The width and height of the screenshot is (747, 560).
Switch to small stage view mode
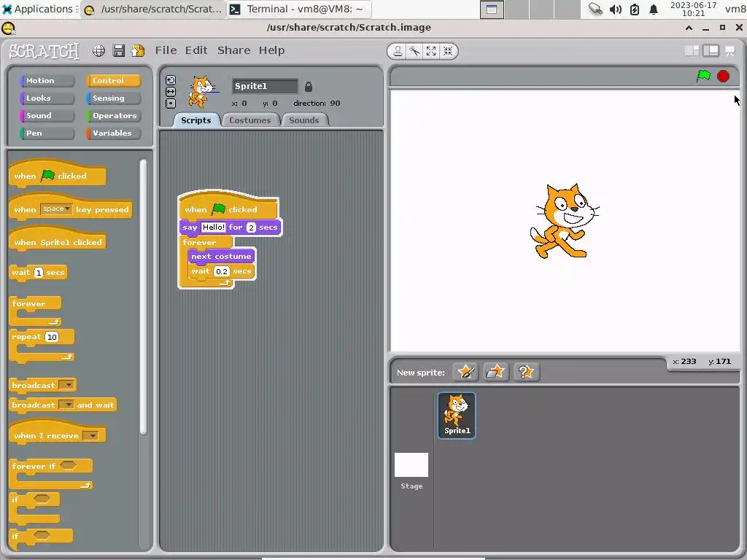click(x=692, y=50)
